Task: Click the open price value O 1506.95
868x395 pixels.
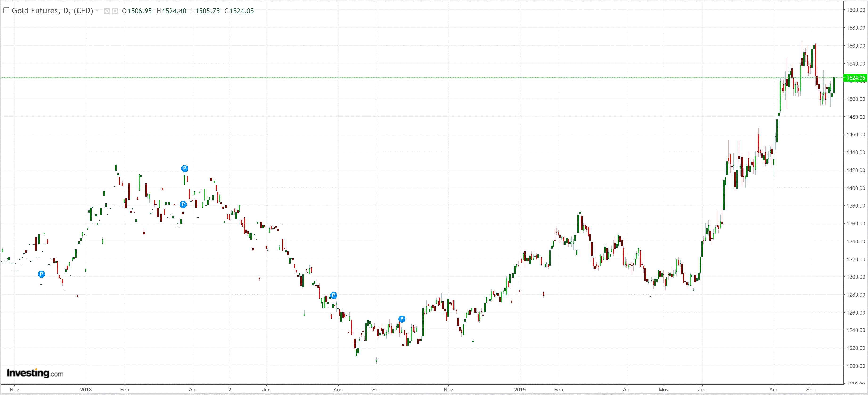Action: click(137, 11)
